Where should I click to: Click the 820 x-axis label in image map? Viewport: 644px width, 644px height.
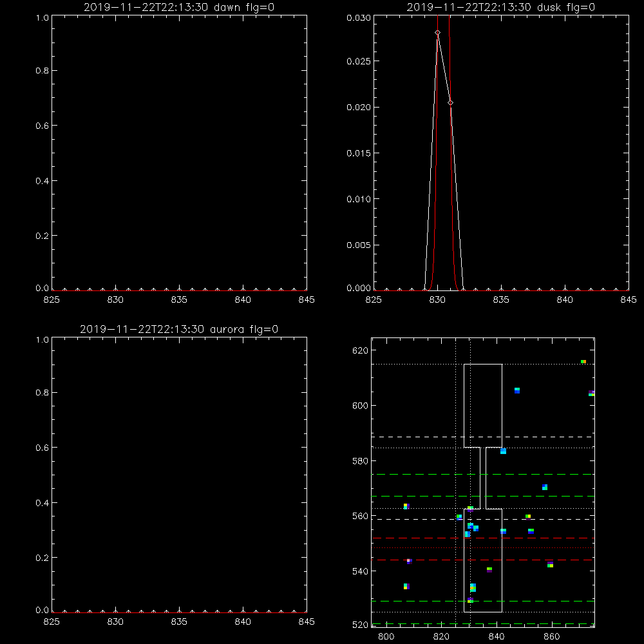[x=442, y=637]
